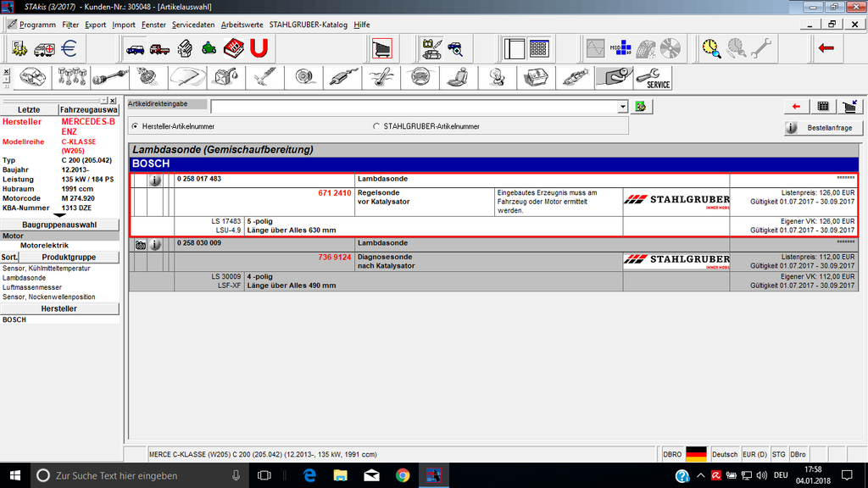The height and width of the screenshot is (488, 868).
Task: Select Sensor, Kühlmitteltemperatur product group
Action: click(x=47, y=269)
